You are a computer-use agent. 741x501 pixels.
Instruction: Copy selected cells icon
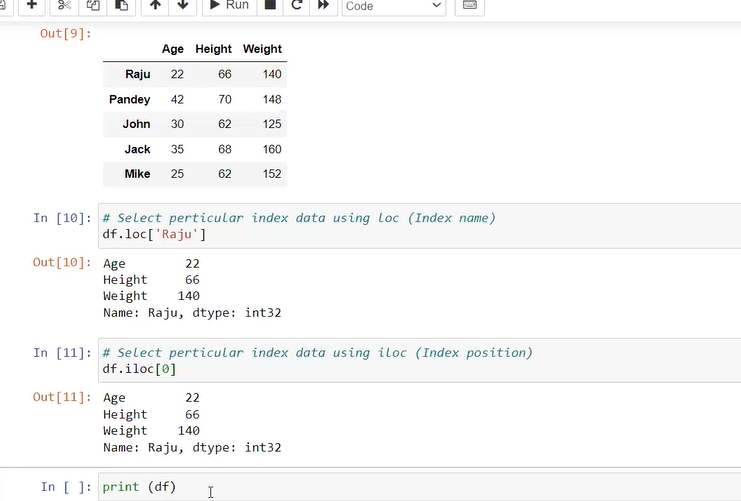point(93,5)
